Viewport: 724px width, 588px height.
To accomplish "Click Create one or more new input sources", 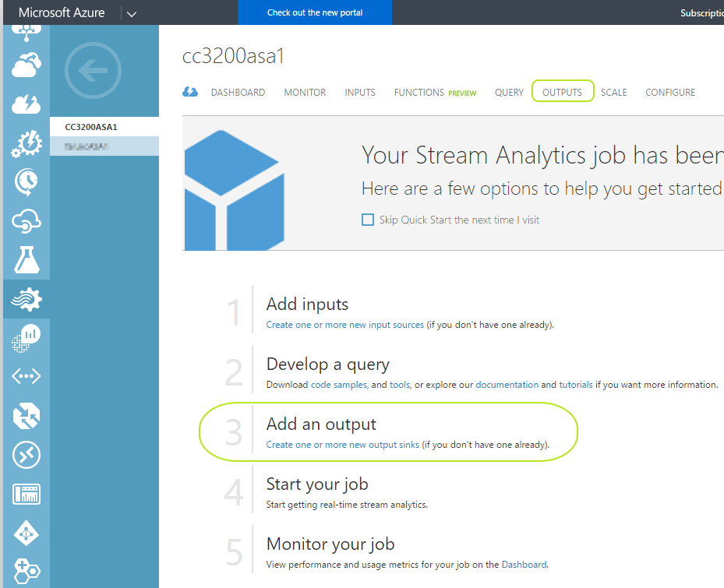I will [x=345, y=325].
